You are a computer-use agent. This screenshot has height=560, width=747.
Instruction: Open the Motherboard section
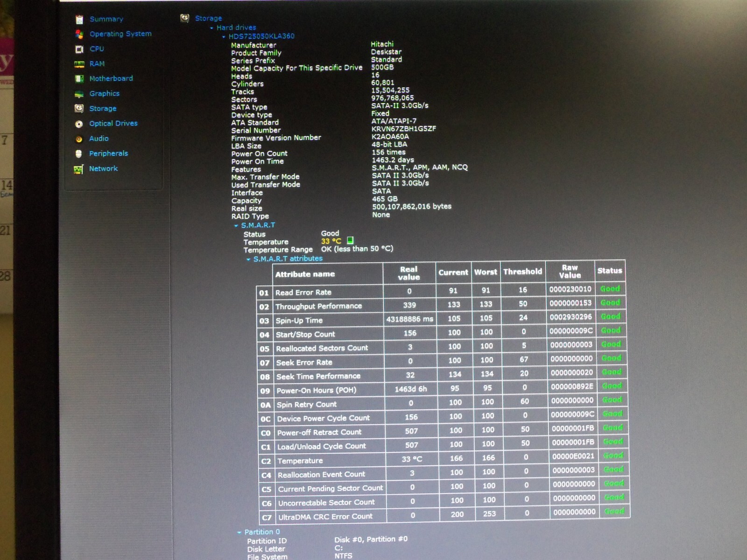click(x=111, y=78)
